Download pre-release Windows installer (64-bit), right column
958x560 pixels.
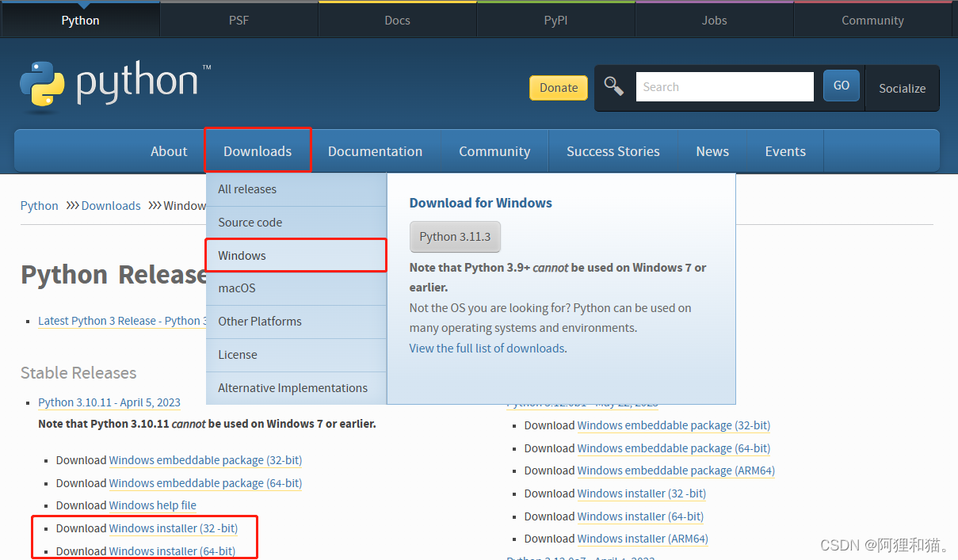[x=640, y=516]
